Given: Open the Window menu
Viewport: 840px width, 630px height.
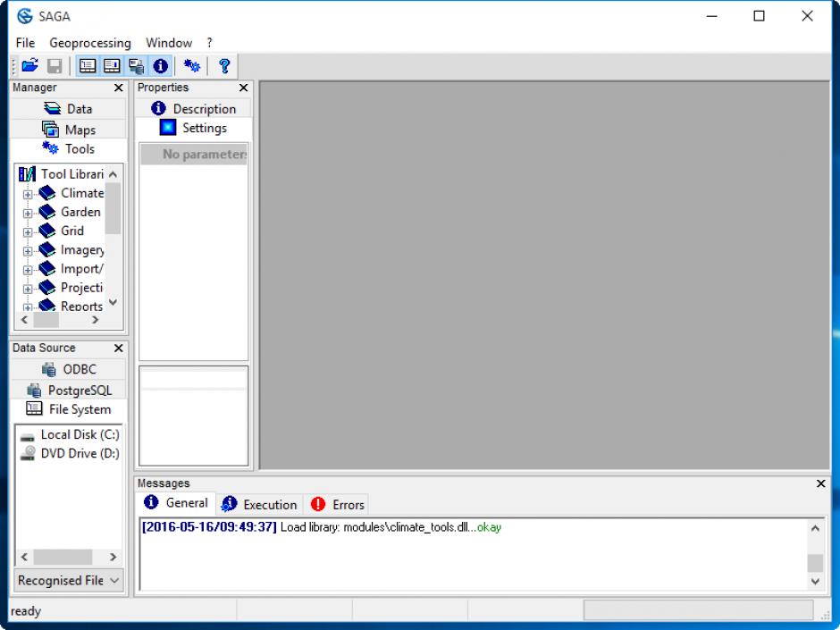Looking at the screenshot, I should pos(169,43).
